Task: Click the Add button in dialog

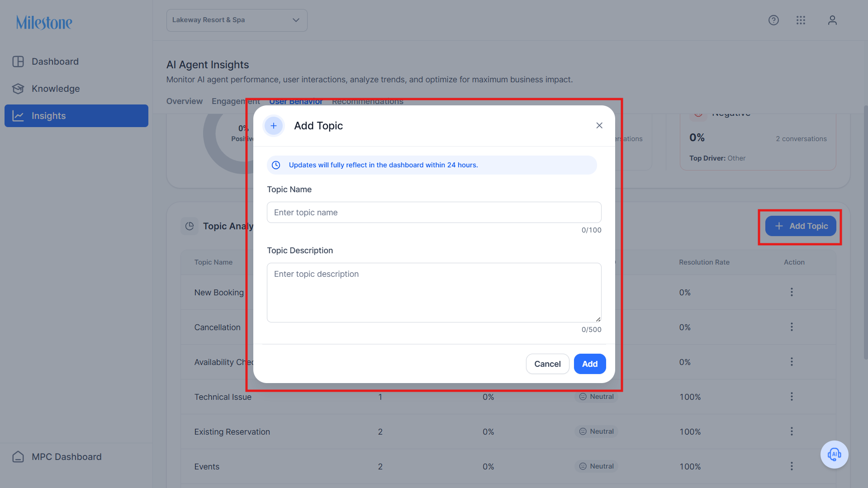Action: point(590,364)
